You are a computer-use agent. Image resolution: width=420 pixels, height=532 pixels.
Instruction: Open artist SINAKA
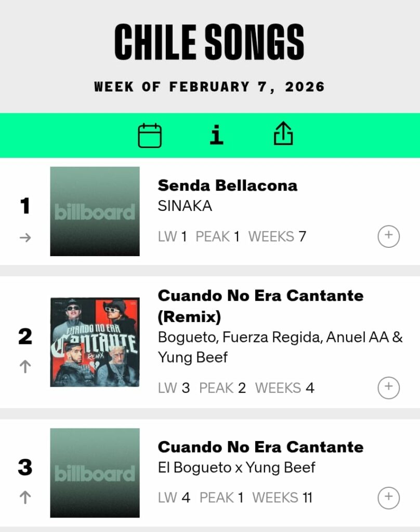tap(185, 206)
